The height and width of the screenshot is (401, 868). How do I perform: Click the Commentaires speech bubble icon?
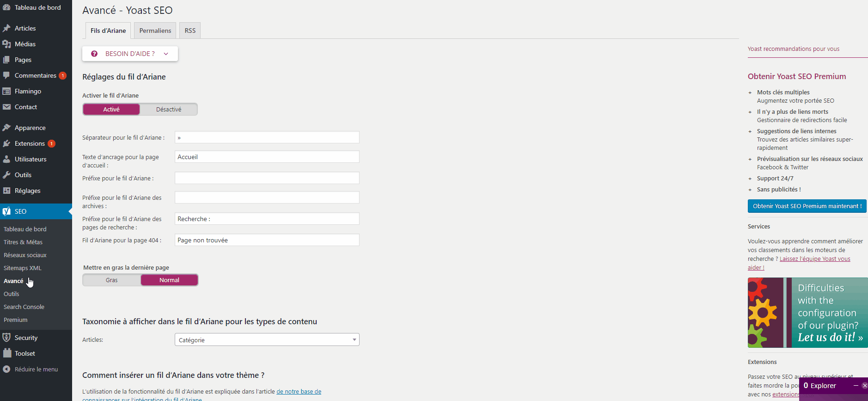coord(6,75)
